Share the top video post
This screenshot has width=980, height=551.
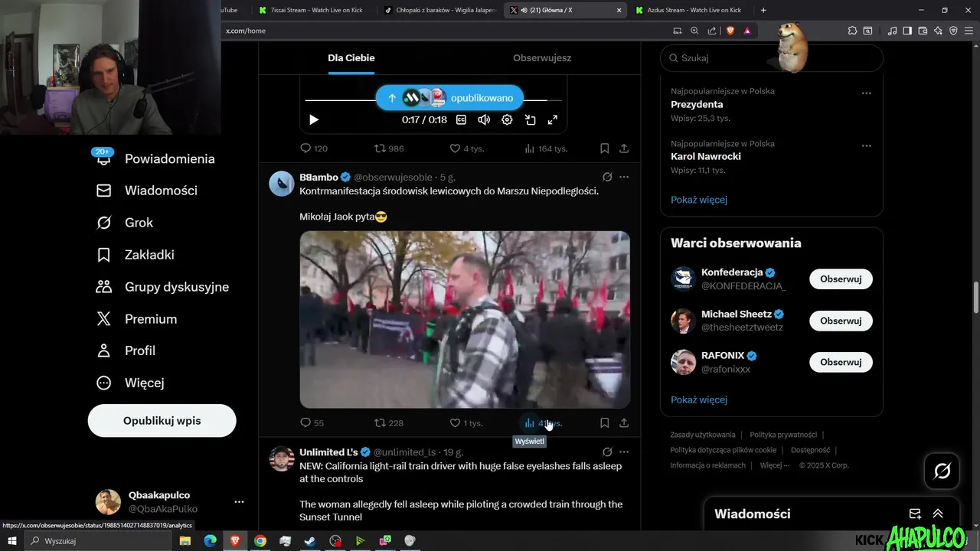tap(624, 148)
